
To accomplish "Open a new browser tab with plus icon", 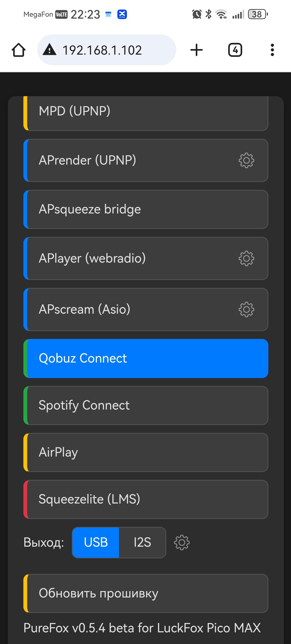I will point(197,50).
